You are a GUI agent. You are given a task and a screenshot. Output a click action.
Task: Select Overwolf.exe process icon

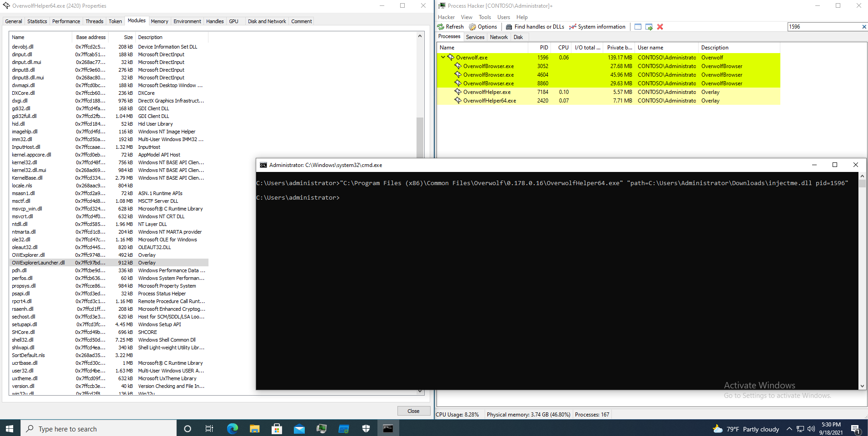tap(451, 57)
